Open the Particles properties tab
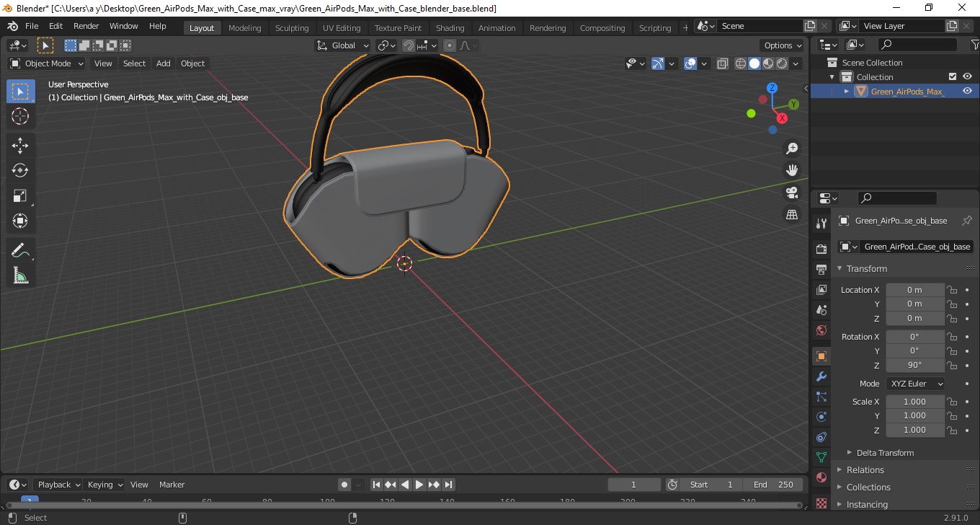This screenshot has width=980, height=525. [821, 397]
